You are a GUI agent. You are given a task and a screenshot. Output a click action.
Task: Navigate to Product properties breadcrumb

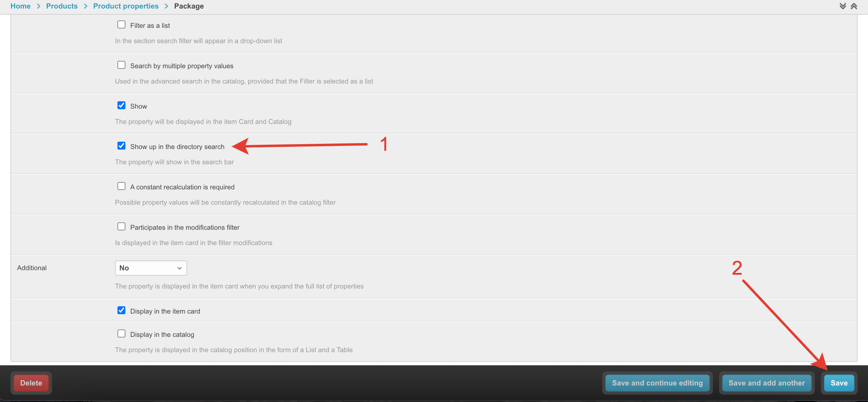tap(126, 6)
